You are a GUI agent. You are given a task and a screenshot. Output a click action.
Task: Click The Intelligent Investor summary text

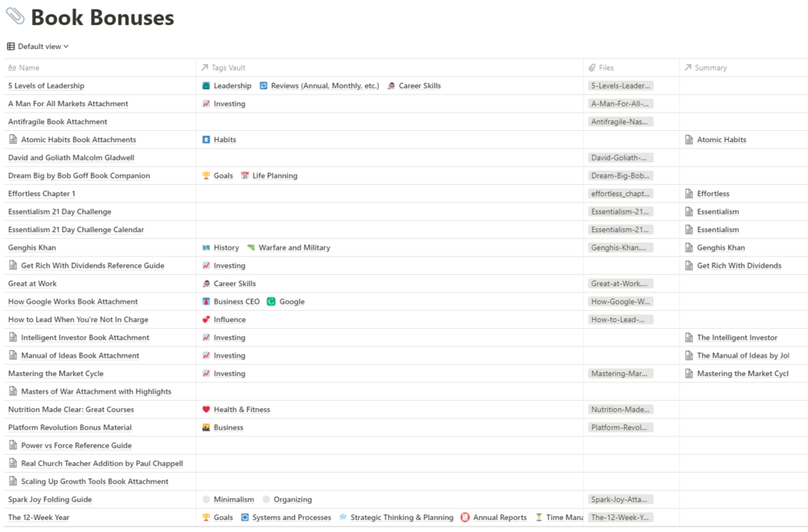click(x=737, y=338)
